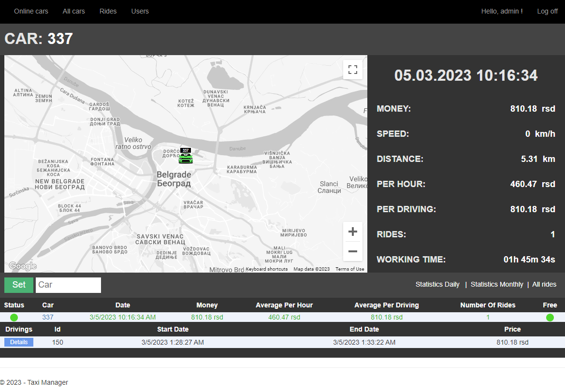The height and width of the screenshot is (392, 565).
Task: Click Hello, admin ! account link
Action: pos(502,11)
